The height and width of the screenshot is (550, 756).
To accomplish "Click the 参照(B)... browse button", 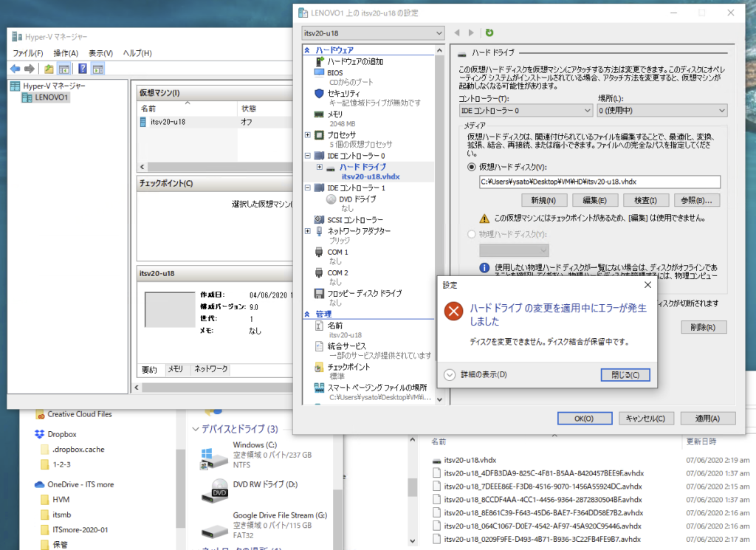I will pyautogui.click(x=697, y=200).
